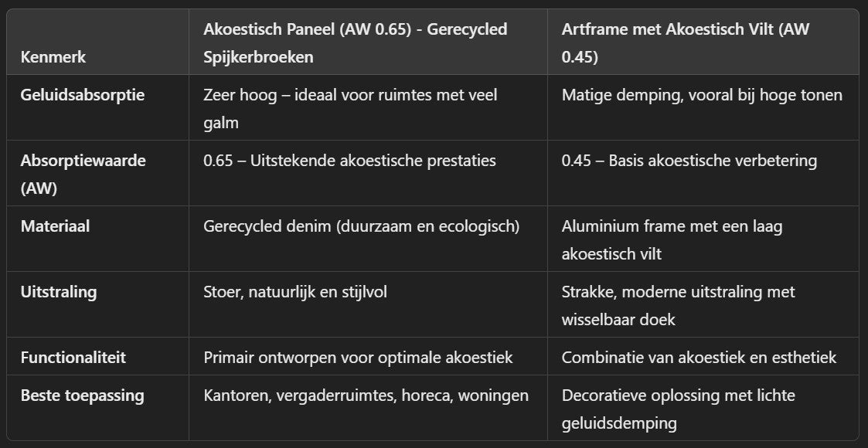The image size is (868, 448).
Task: Click the 'Strakke, moderne uitstraling' cell
Action: (x=678, y=304)
